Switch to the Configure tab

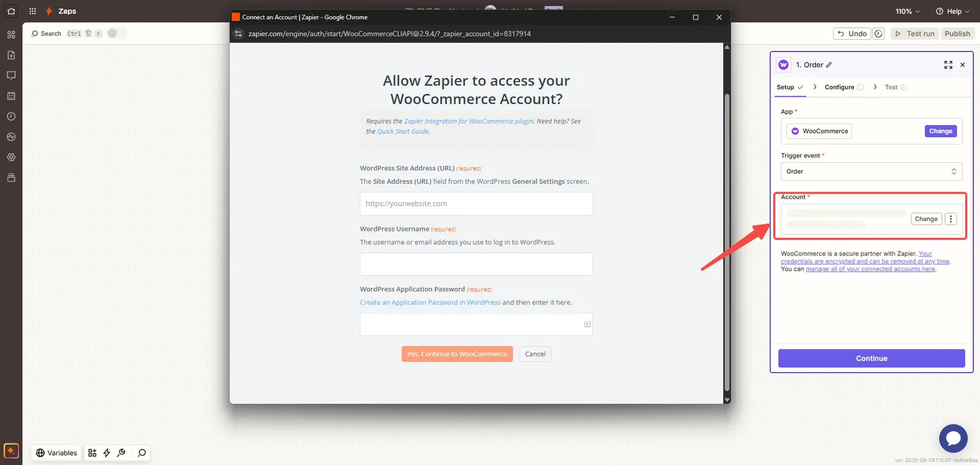(x=839, y=87)
